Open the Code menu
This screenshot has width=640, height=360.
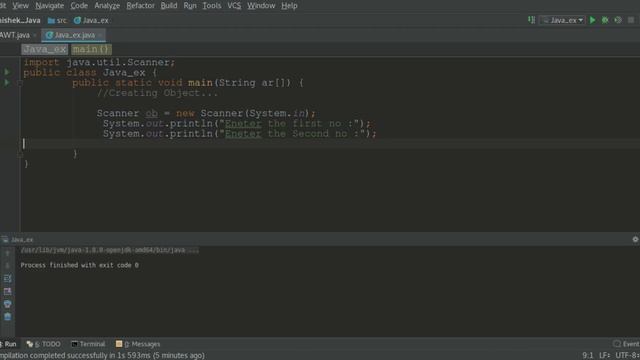(79, 6)
